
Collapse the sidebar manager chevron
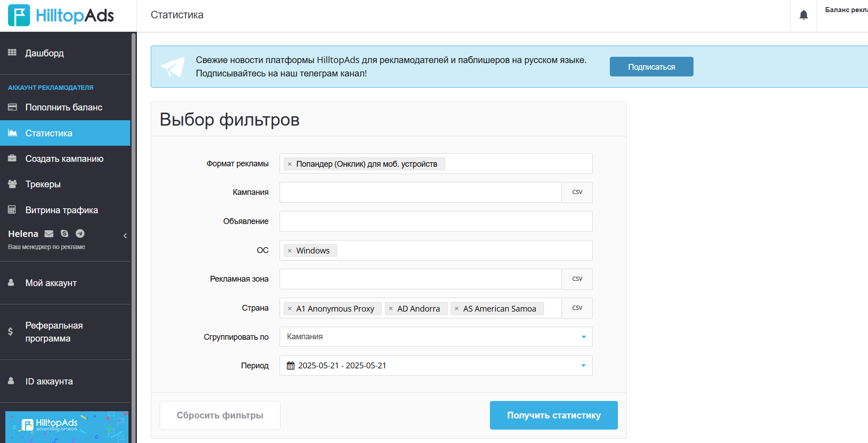125,236
